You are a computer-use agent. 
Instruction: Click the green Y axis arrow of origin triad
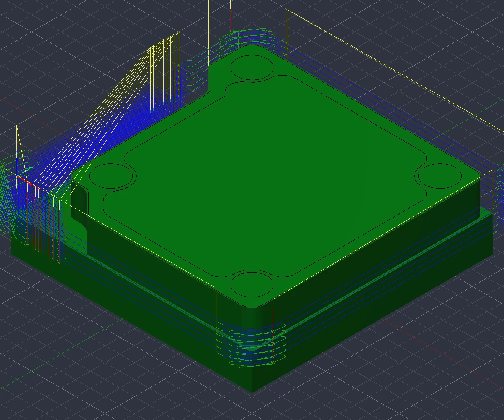point(25,171)
